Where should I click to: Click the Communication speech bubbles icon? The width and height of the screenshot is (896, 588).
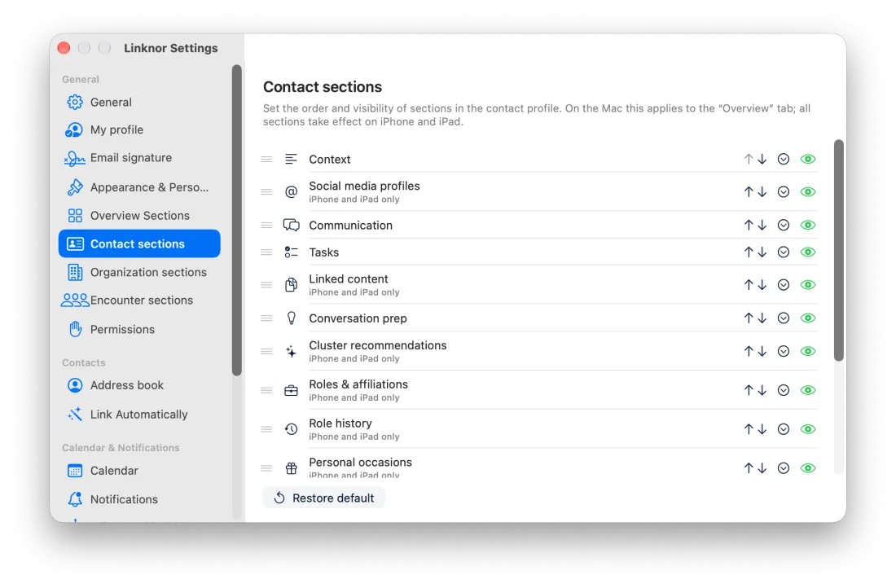pos(292,225)
